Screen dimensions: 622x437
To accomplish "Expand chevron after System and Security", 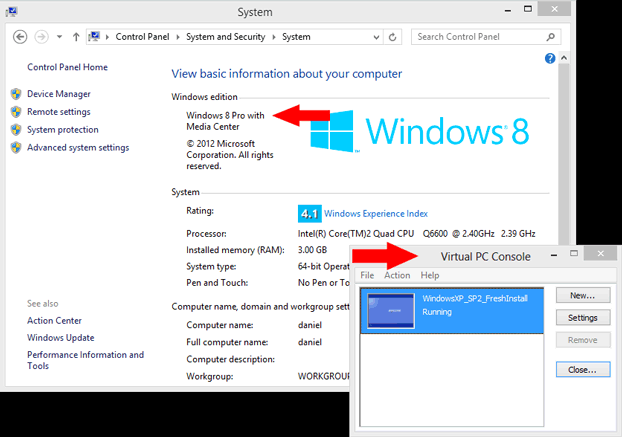I will point(274,37).
